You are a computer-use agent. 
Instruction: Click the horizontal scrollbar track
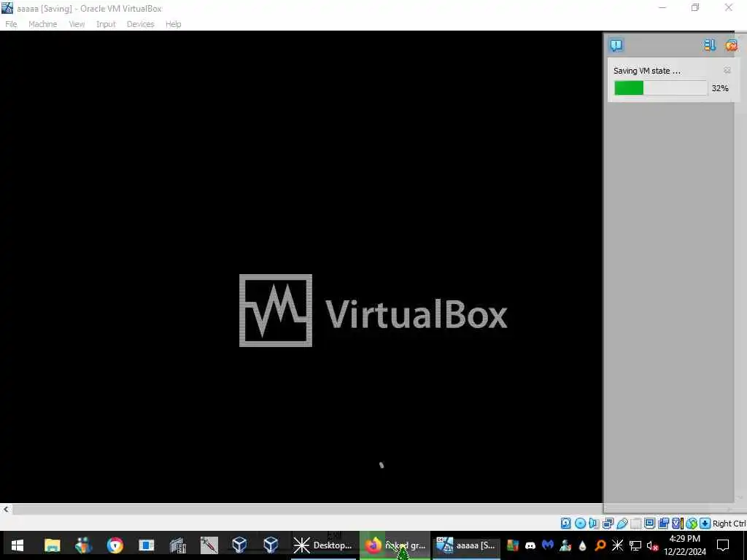pos(307,510)
